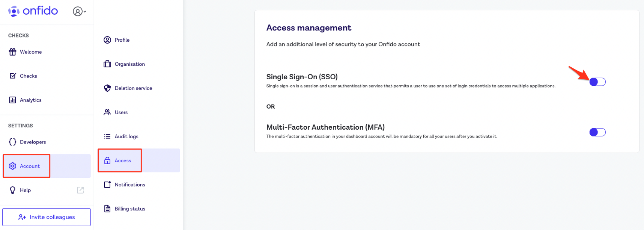Open the Billing status page
Viewport: 644px width, 230px height.
(x=139, y=209)
